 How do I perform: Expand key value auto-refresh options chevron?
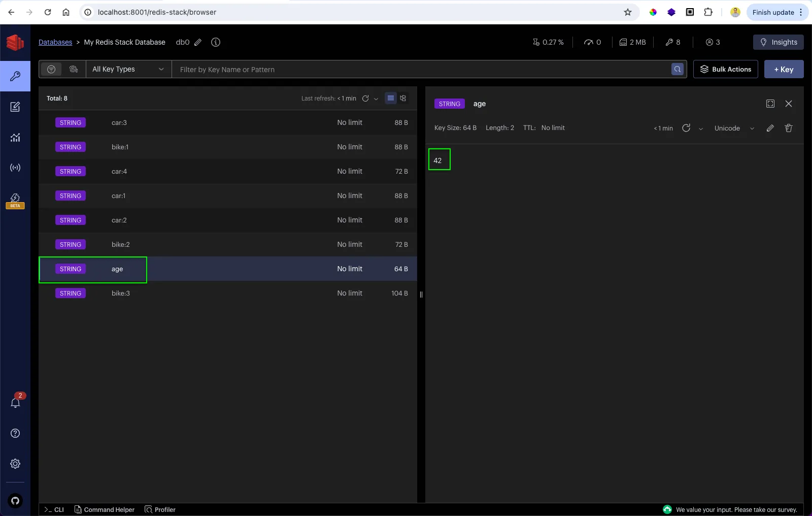point(701,128)
